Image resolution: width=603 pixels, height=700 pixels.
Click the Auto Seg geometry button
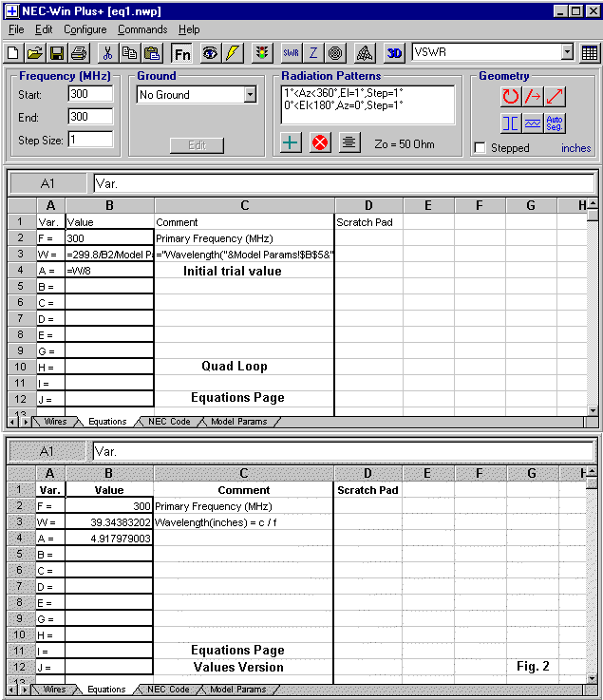(556, 123)
